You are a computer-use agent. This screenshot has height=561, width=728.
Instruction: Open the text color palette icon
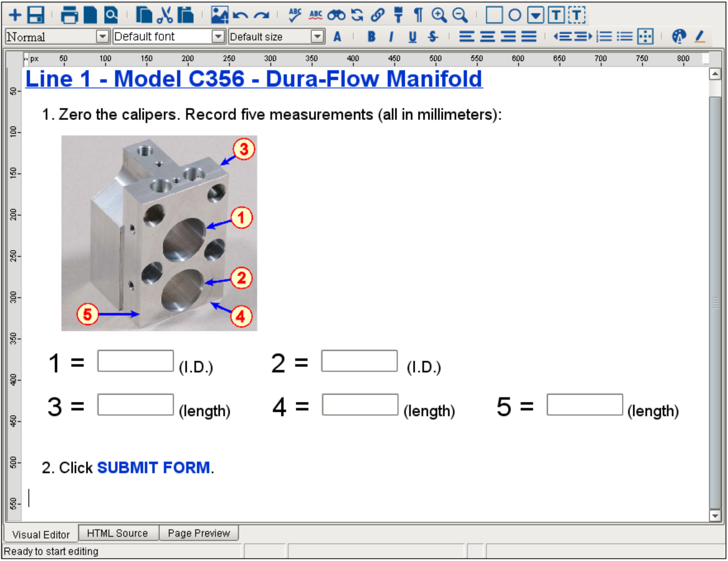[x=678, y=37]
